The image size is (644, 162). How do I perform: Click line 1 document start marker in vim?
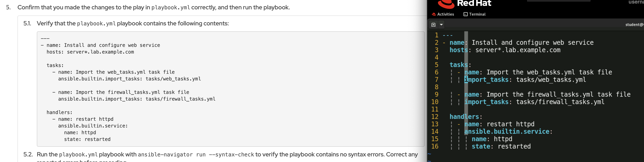448,35
